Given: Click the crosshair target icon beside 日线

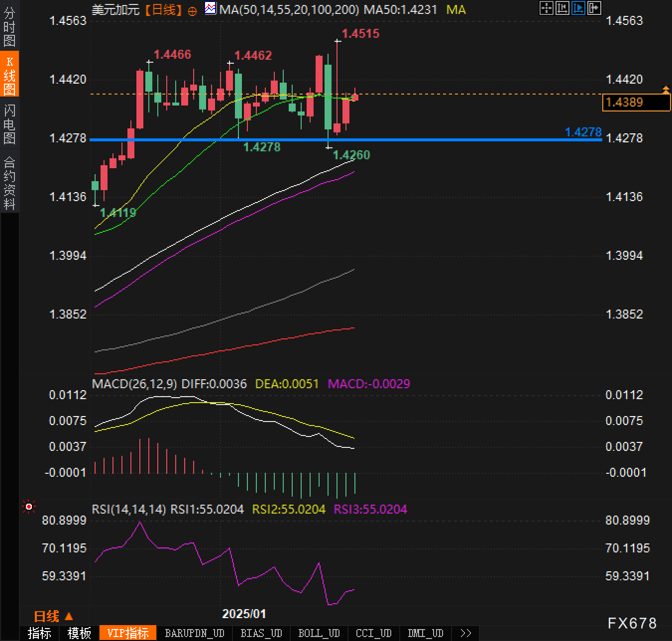Looking at the screenshot, I should (192, 11).
